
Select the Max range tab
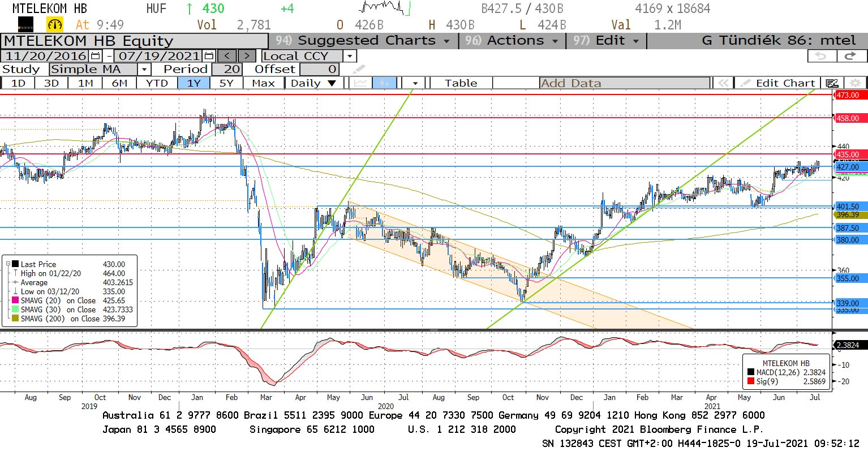pyautogui.click(x=263, y=83)
